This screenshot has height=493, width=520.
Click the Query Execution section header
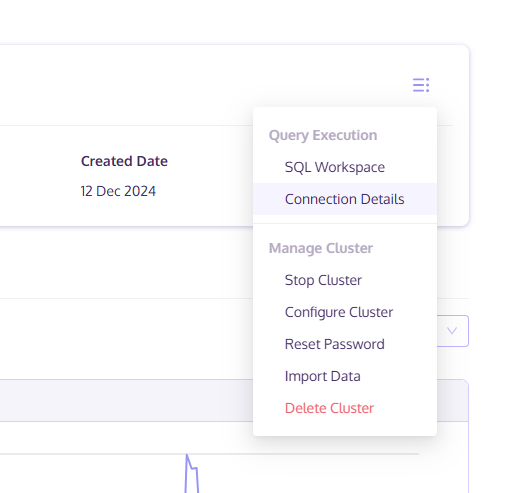point(323,135)
